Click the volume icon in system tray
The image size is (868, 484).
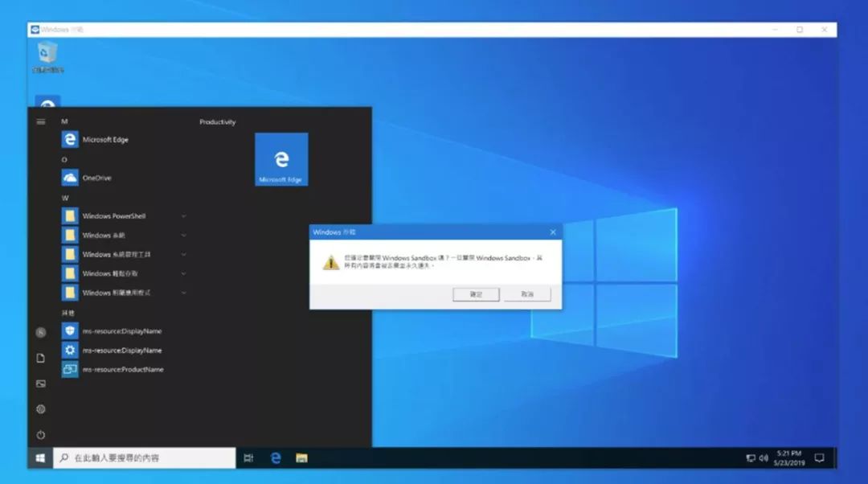[764, 458]
